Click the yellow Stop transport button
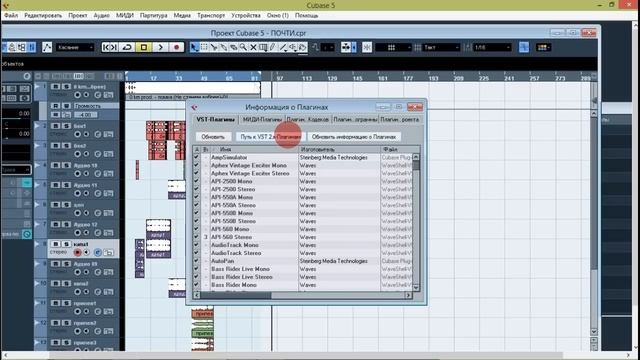The image size is (640, 360). click(x=144, y=47)
